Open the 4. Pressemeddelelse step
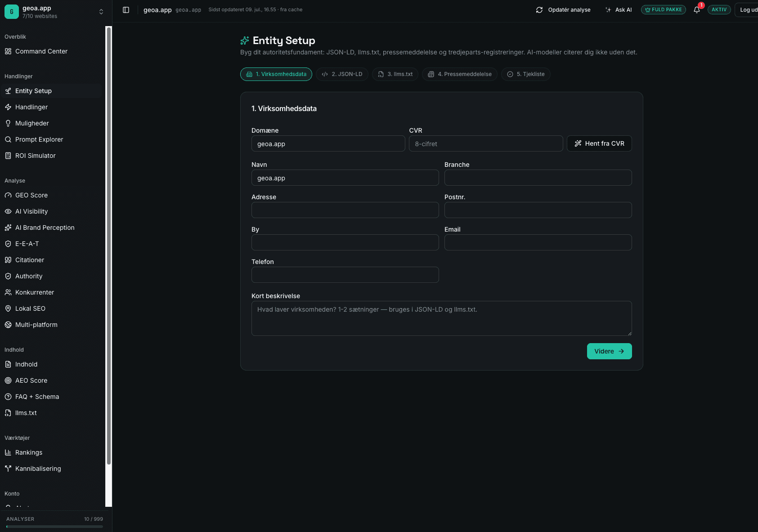The width and height of the screenshot is (758, 532). [x=460, y=74]
